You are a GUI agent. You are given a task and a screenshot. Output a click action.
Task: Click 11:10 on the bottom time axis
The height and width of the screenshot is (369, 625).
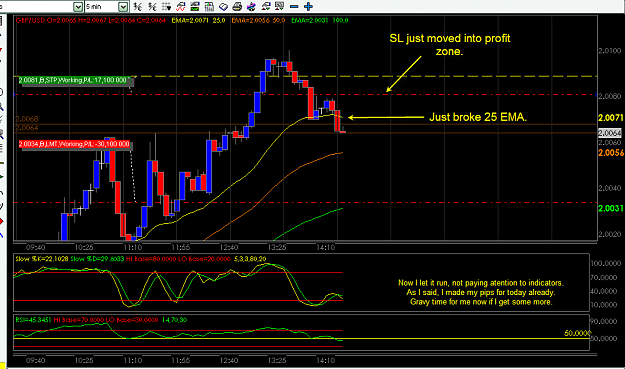coord(132,361)
